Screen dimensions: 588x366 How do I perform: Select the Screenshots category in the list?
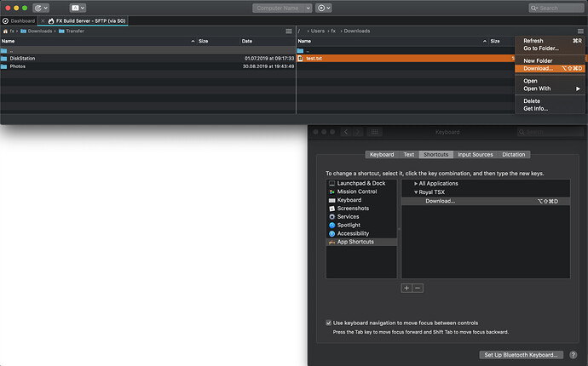pos(353,209)
